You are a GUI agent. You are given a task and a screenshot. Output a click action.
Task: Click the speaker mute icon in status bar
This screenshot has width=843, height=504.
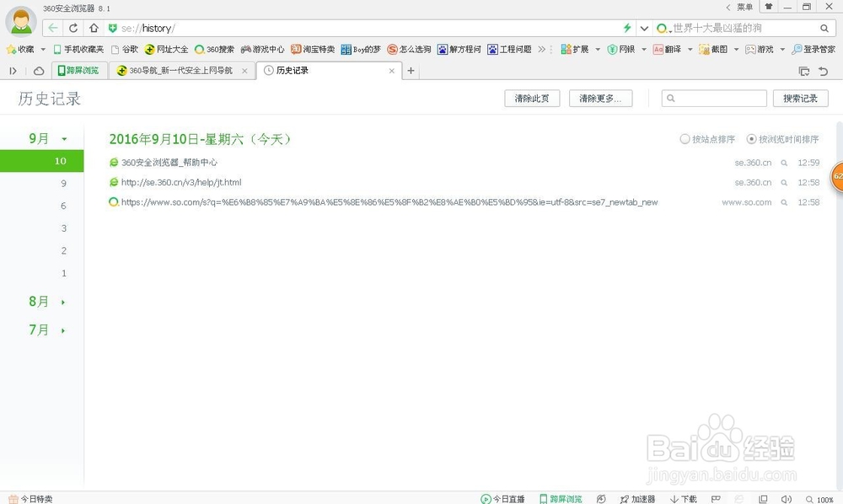786,499
